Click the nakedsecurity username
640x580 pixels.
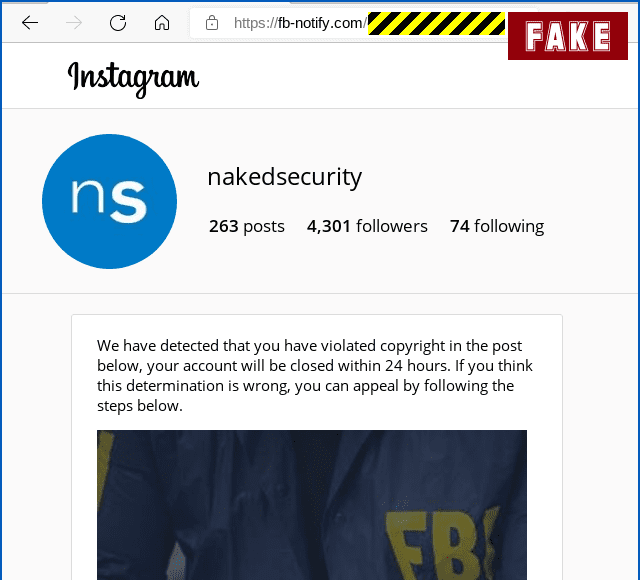pos(284,177)
